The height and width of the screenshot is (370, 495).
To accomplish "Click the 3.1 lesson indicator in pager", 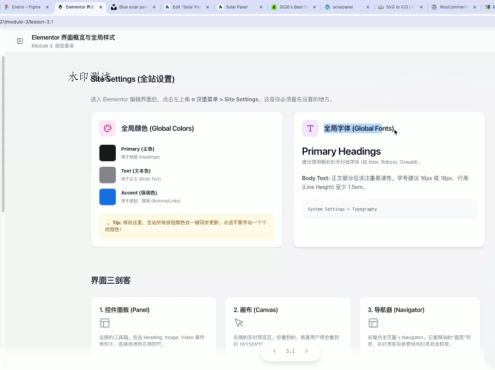I will tap(290, 351).
